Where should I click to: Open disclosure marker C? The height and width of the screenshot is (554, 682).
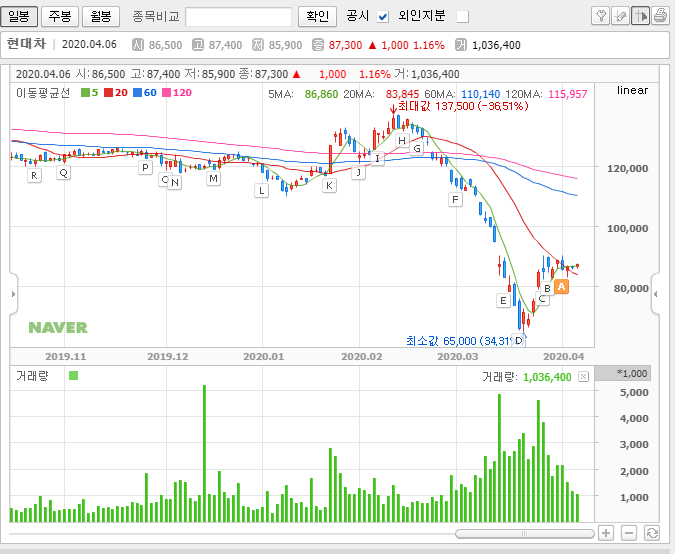click(542, 299)
